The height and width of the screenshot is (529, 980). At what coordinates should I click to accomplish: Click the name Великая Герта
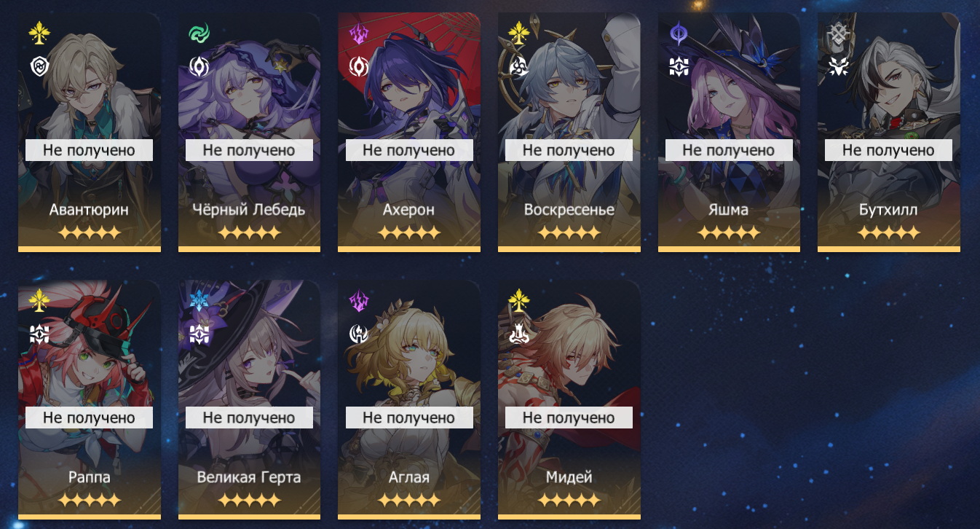click(x=249, y=477)
